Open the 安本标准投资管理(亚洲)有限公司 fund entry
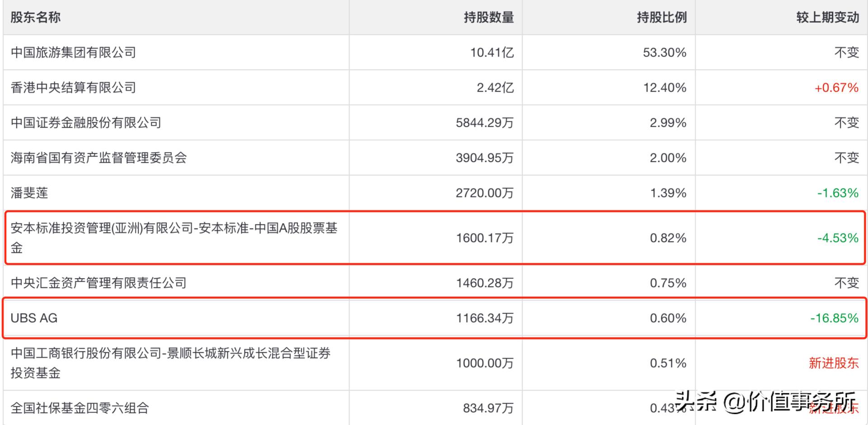The width and height of the screenshot is (868, 425). pyautogui.click(x=174, y=238)
